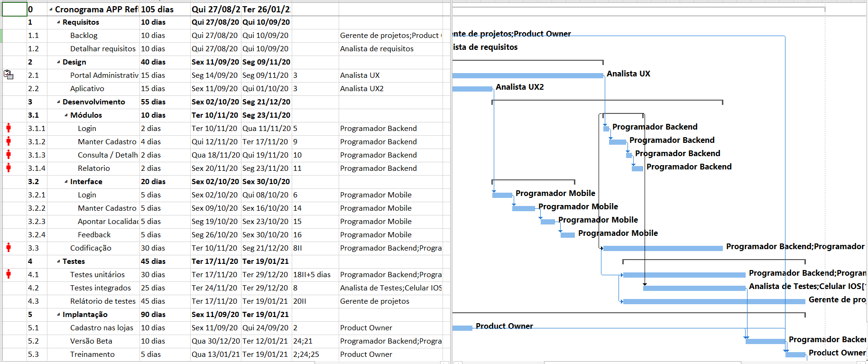The height and width of the screenshot is (364, 868).
Task: Select the Analista UX2 Gantt bar
Action: 472,89
